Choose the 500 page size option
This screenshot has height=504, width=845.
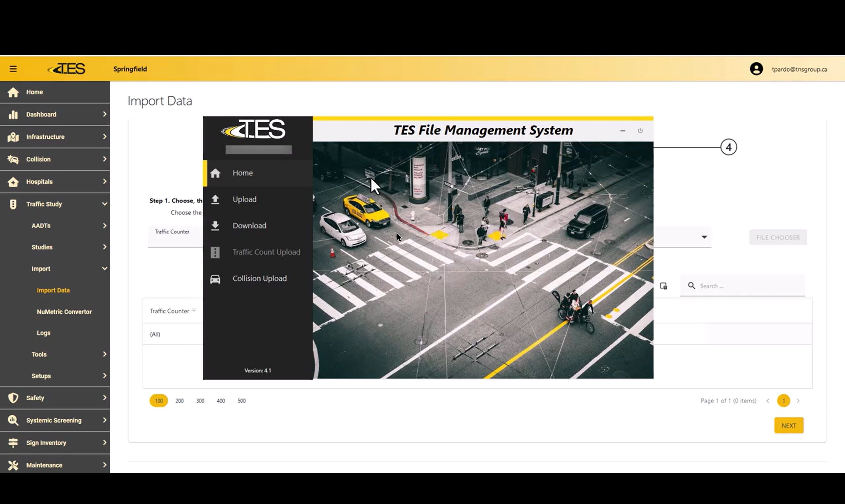[x=241, y=401]
